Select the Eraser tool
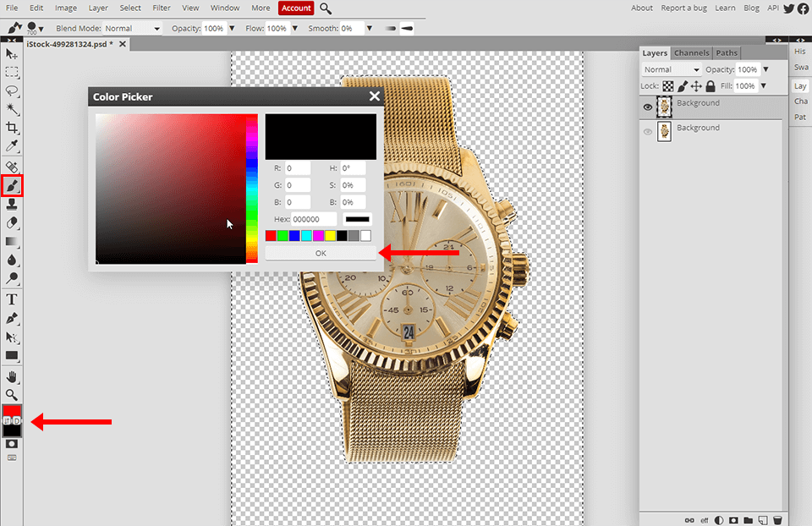Viewport: 812px width, 526px height. point(12,222)
